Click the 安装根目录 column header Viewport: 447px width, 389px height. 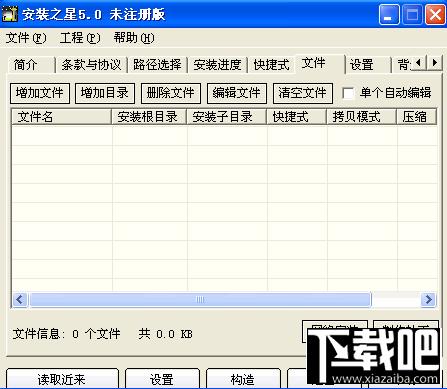(149, 117)
